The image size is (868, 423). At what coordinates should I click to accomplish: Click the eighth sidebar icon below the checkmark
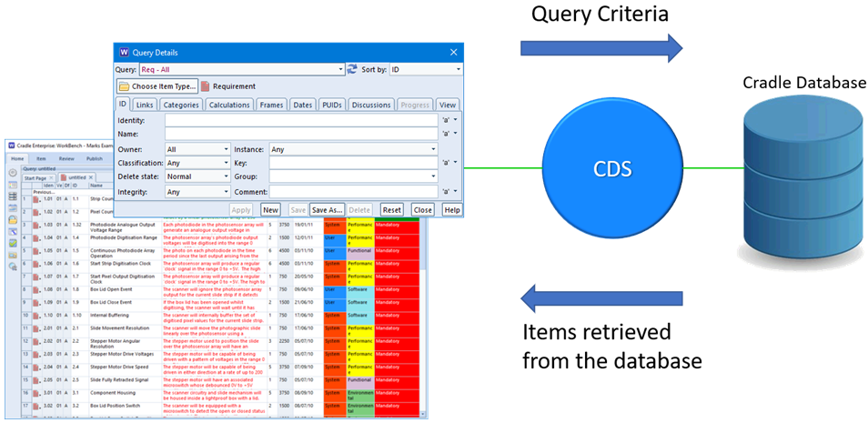tap(12, 255)
